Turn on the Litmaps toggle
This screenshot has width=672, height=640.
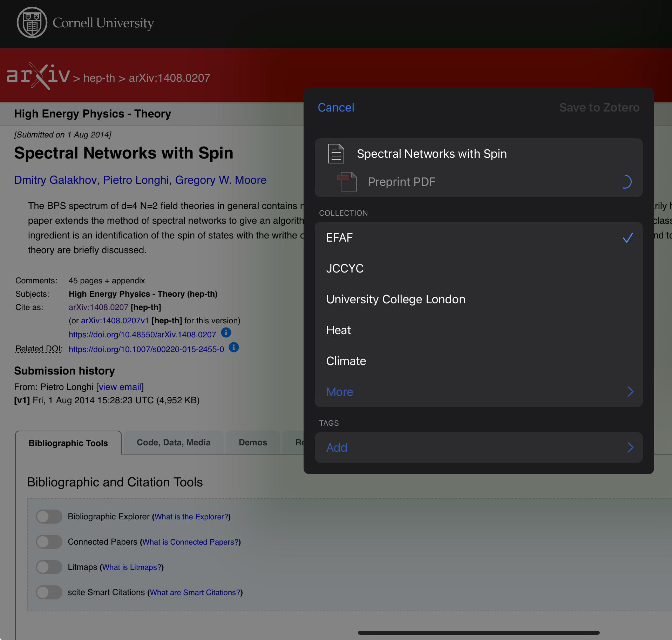click(49, 567)
